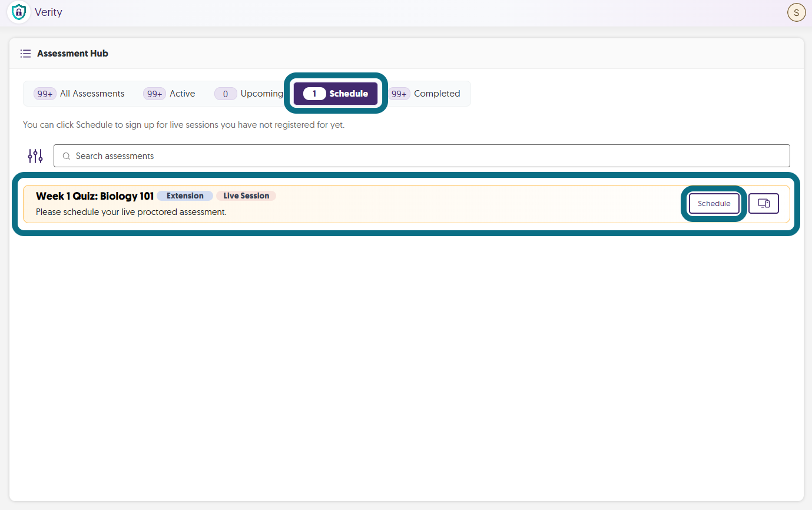Switch to All Assessments tab
This screenshot has height=510, width=812.
79,94
